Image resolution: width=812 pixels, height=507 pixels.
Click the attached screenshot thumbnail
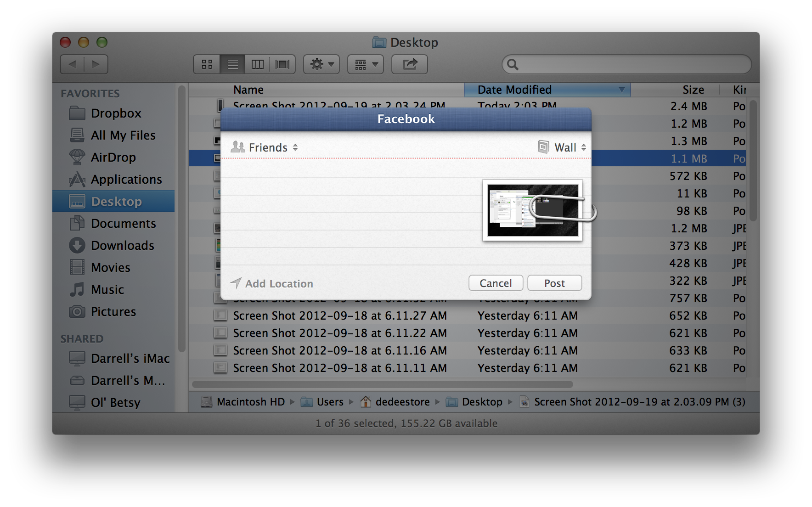[533, 210]
